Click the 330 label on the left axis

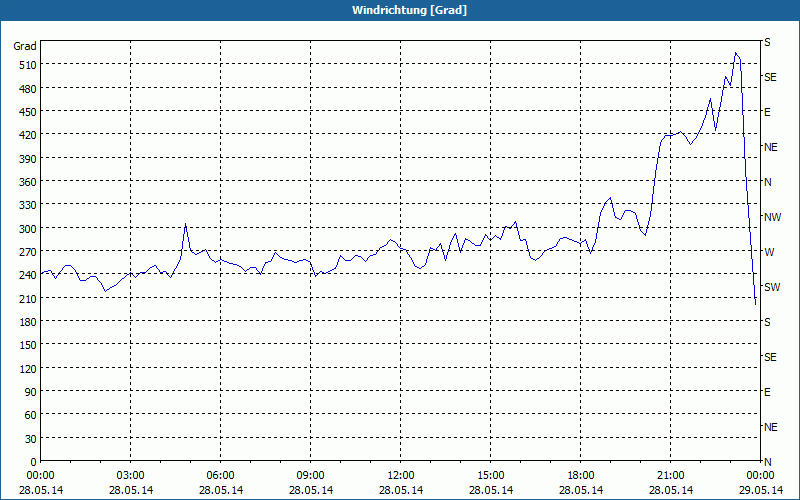click(x=28, y=205)
